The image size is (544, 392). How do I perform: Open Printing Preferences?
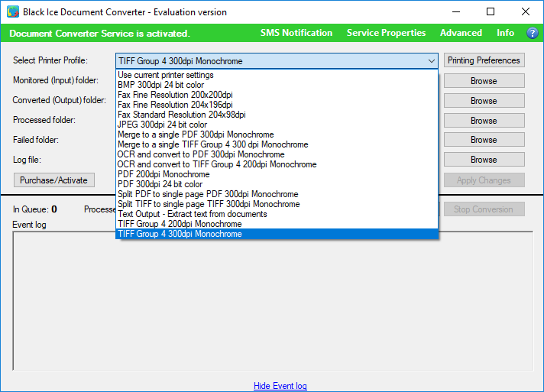tap(484, 60)
